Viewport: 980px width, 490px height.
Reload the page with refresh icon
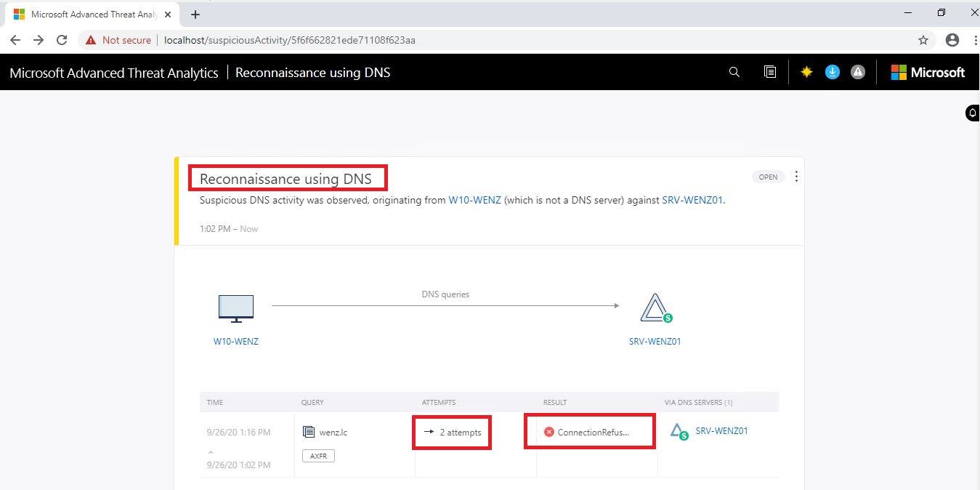pos(62,40)
